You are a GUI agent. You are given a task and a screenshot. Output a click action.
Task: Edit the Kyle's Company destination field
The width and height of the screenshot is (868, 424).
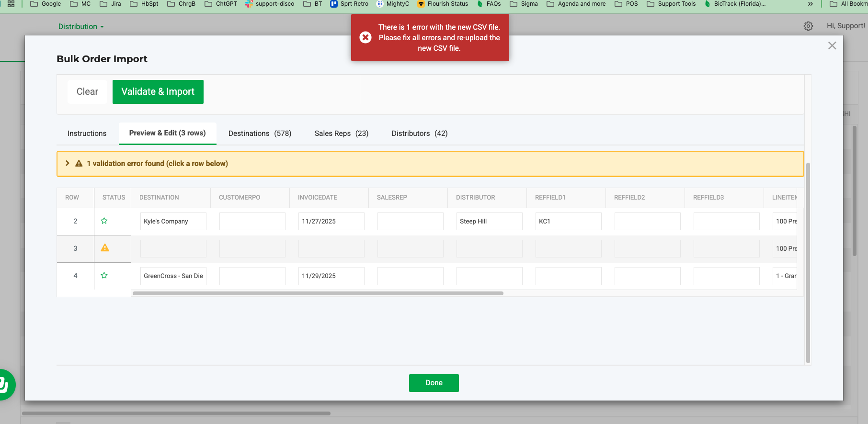coord(173,221)
